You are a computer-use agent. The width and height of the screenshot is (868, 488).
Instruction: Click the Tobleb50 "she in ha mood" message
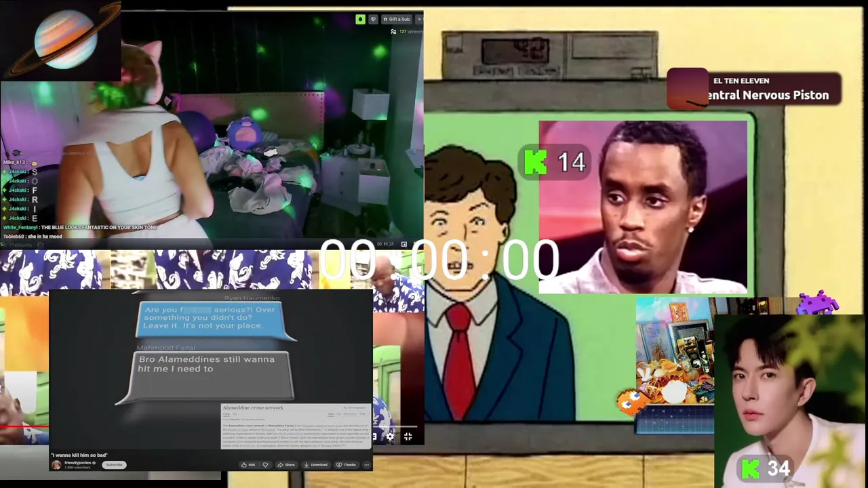[x=33, y=237]
